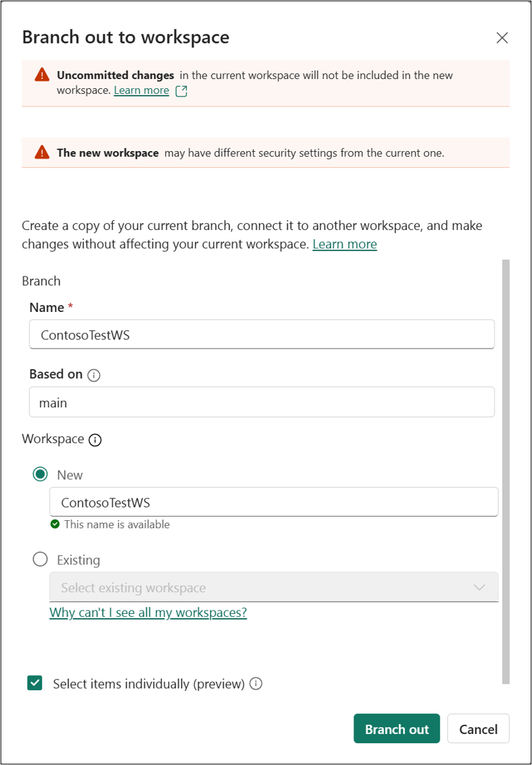The height and width of the screenshot is (765, 532).
Task: Close the Branch out to workspace dialog
Action: [x=502, y=37]
